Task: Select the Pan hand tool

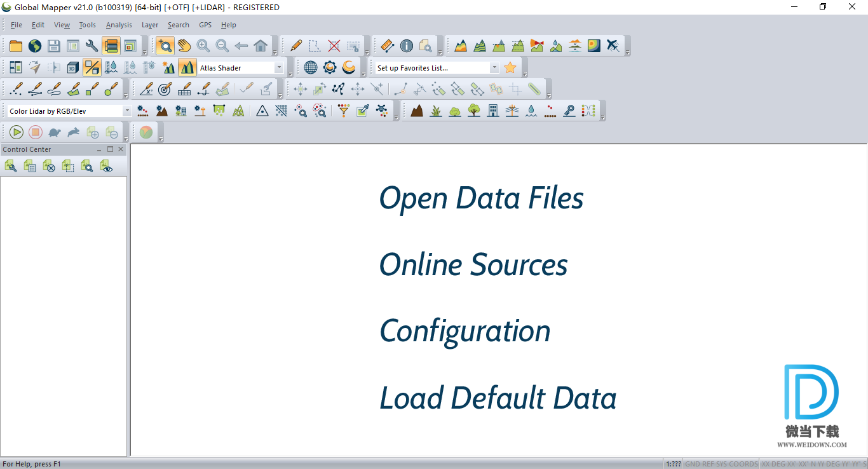Action: [x=184, y=46]
